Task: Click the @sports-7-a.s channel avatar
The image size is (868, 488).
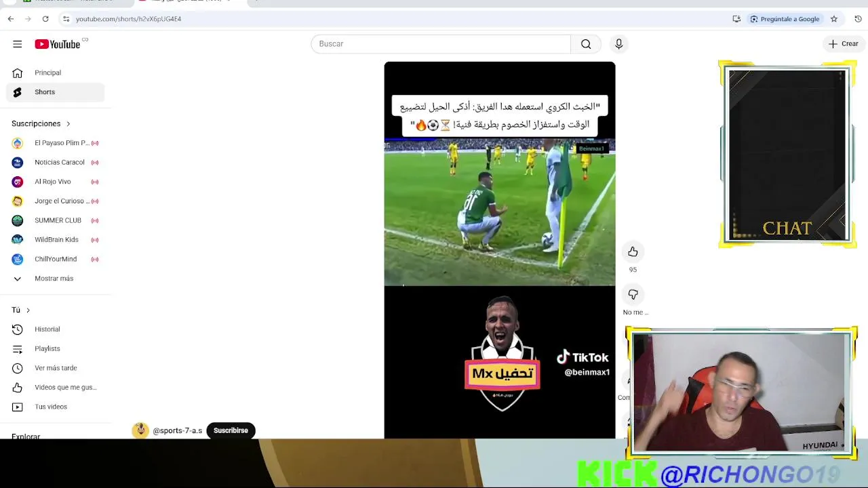Action: [140, 431]
